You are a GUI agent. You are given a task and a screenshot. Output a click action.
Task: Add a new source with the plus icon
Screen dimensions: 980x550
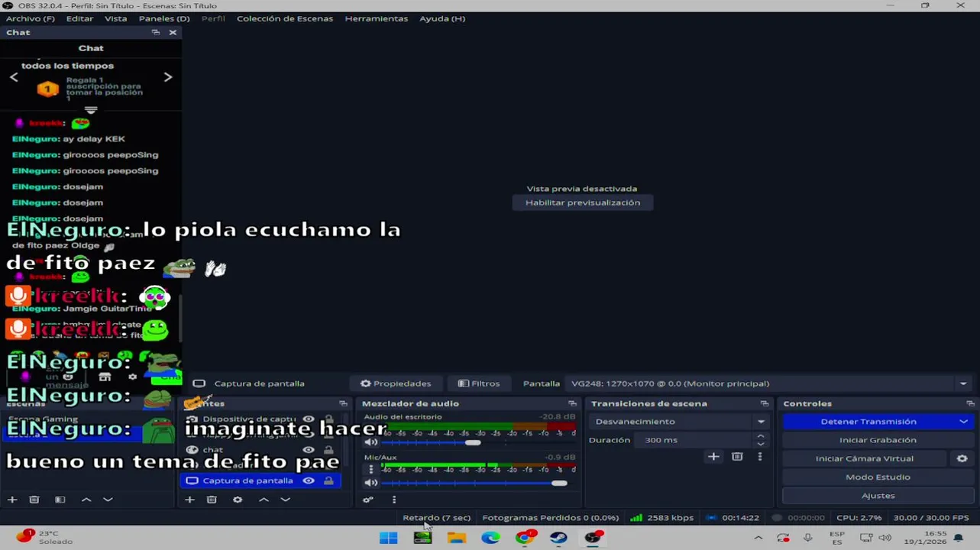pos(189,500)
